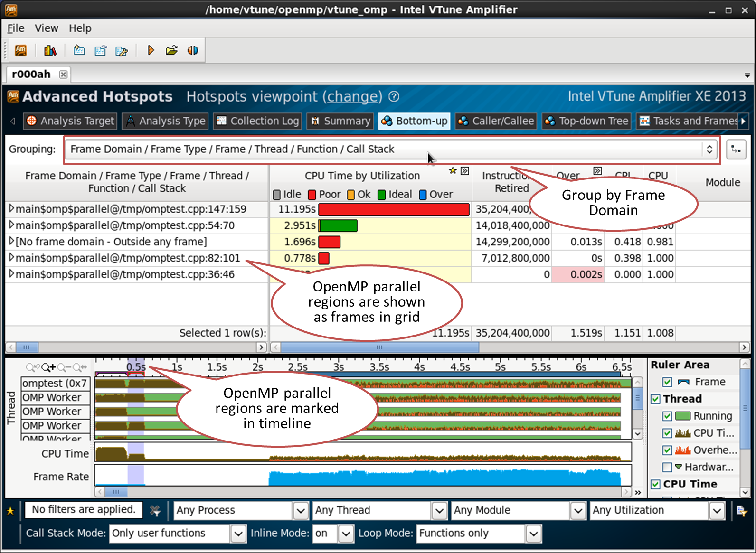Image resolution: width=756 pixels, height=553 pixels.
Task: Expand the Overhead column chevron icon
Action: pyautogui.click(x=597, y=170)
